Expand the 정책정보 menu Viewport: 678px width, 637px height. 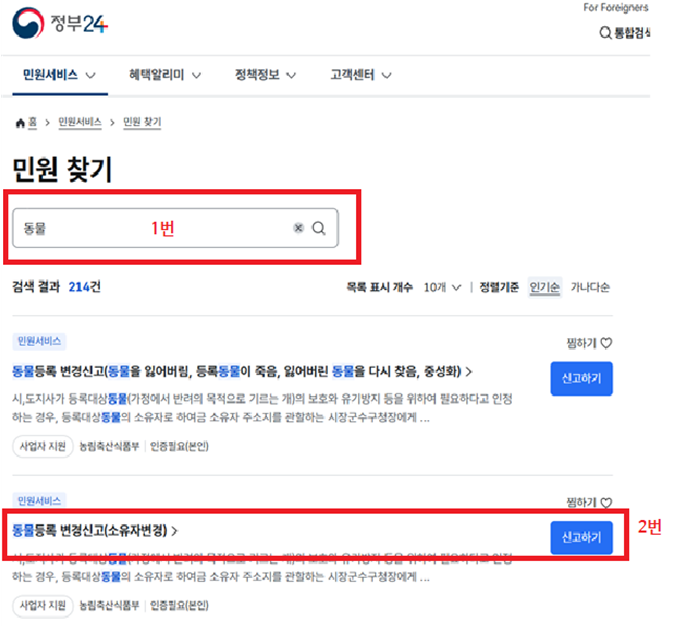click(265, 75)
